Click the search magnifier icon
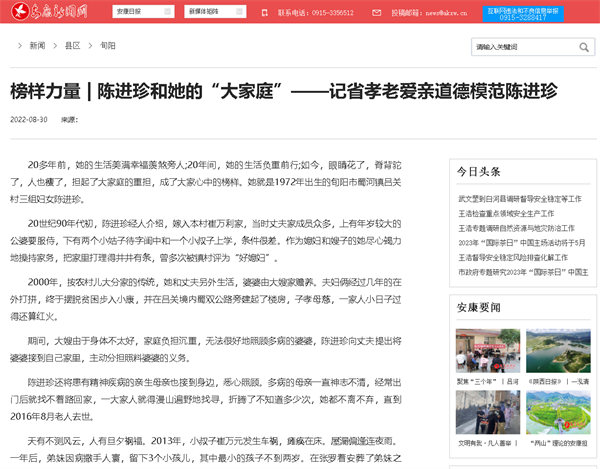The image size is (600, 469). [575, 46]
